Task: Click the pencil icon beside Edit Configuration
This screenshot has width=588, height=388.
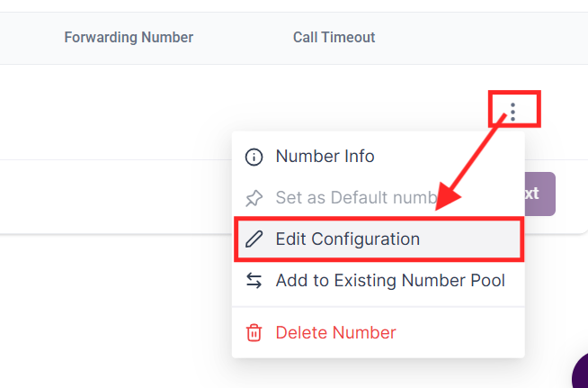Action: (x=254, y=239)
